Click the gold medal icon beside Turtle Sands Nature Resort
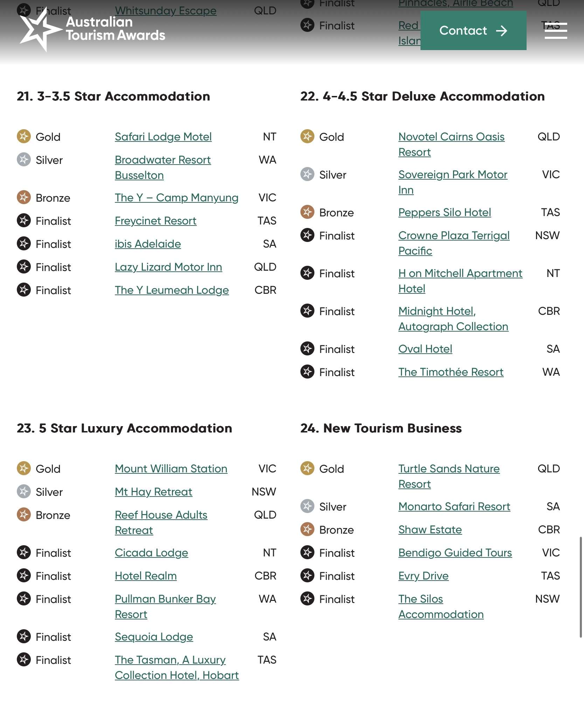Viewport: 584px width, 728px height. pyautogui.click(x=307, y=469)
